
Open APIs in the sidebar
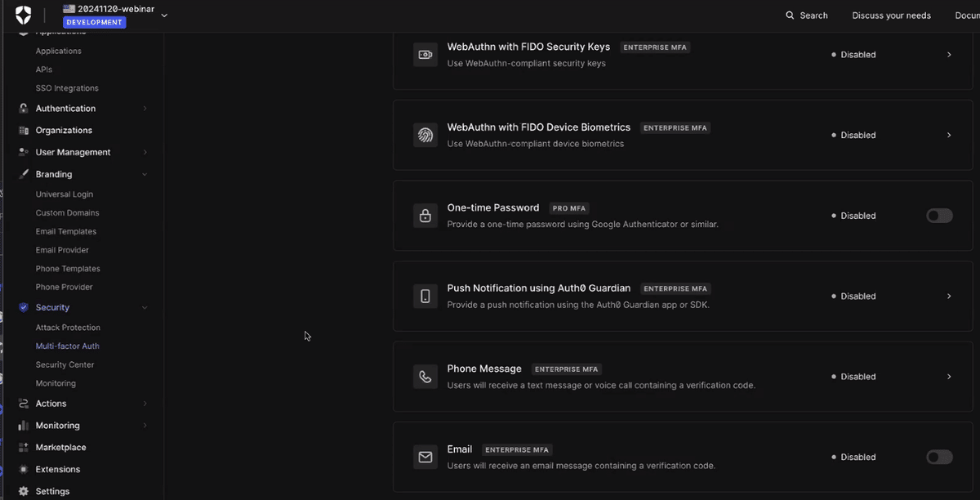[44, 69]
